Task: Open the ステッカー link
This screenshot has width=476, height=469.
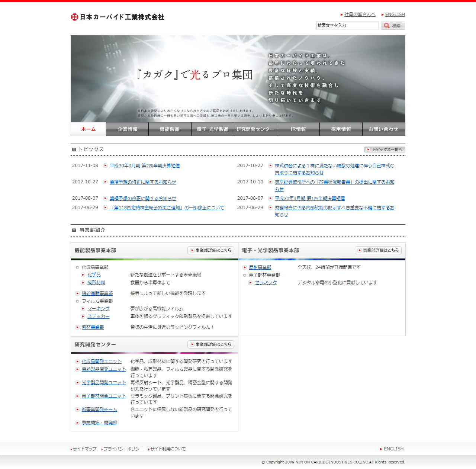Action: click(99, 317)
